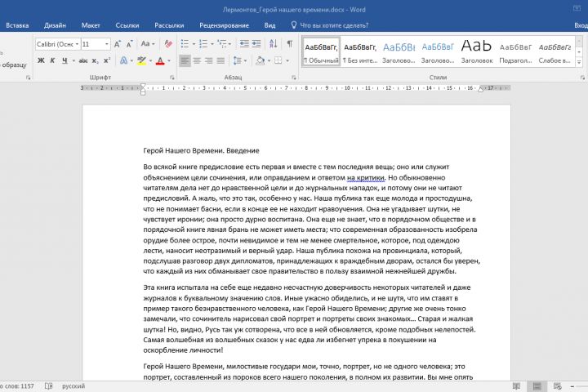This screenshot has height=392, width=588.
Task: Apply strikethrough with the abc icon
Action: pyautogui.click(x=83, y=60)
